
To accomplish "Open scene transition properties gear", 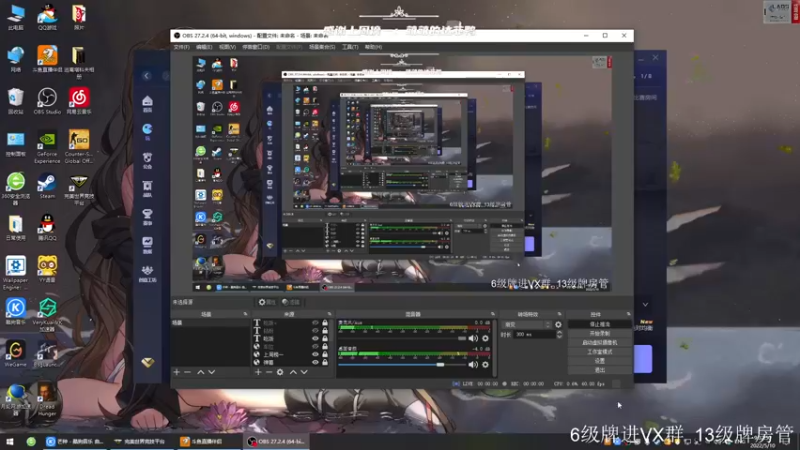I will (558, 324).
